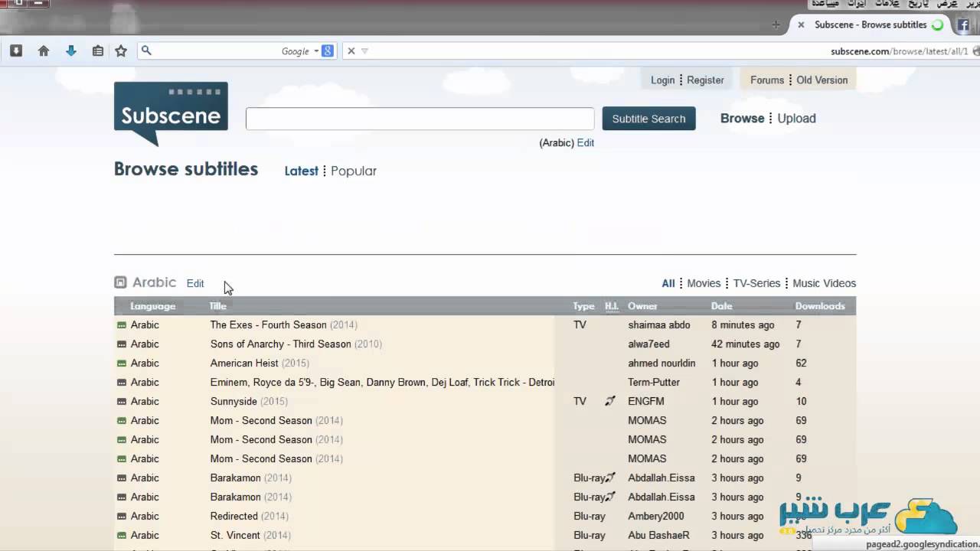Click the icon beside the Arabic section heading
The width and height of the screenshot is (980, 551).
[x=120, y=282]
